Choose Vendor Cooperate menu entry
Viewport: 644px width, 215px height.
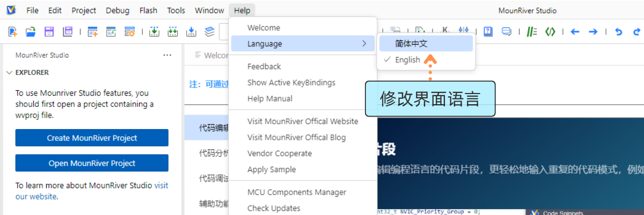(x=303, y=153)
